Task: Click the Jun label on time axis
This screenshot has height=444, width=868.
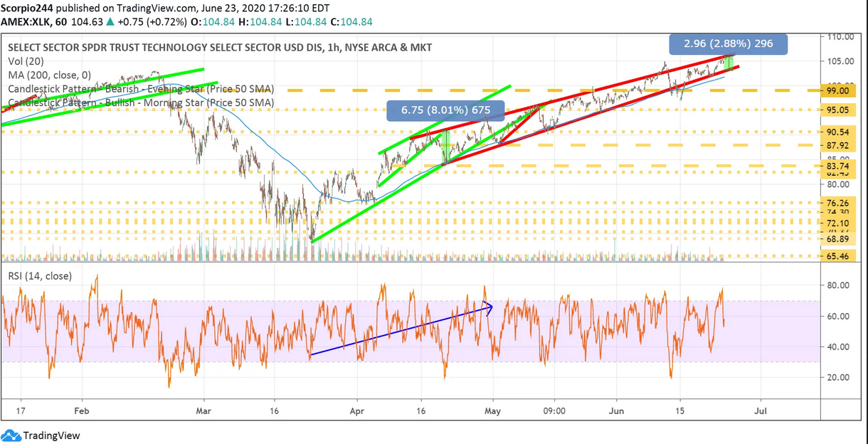Action: (x=617, y=411)
